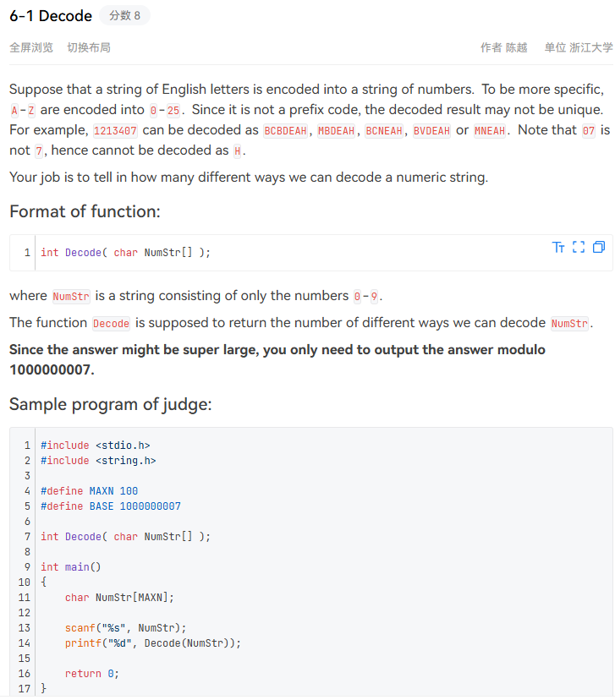Click the int main() line in sample code

click(70, 567)
